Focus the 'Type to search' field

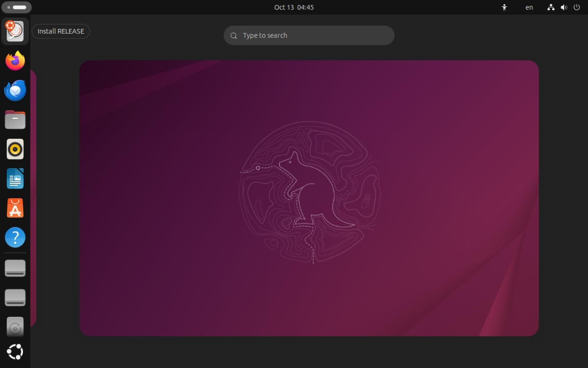tap(309, 35)
